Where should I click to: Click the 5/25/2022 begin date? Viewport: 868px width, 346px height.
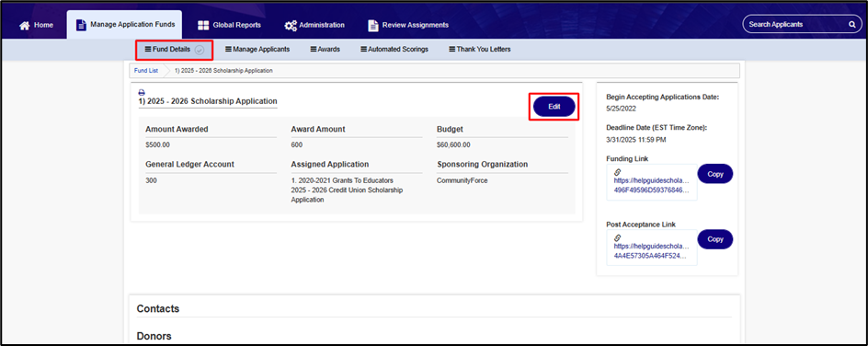coord(621,109)
